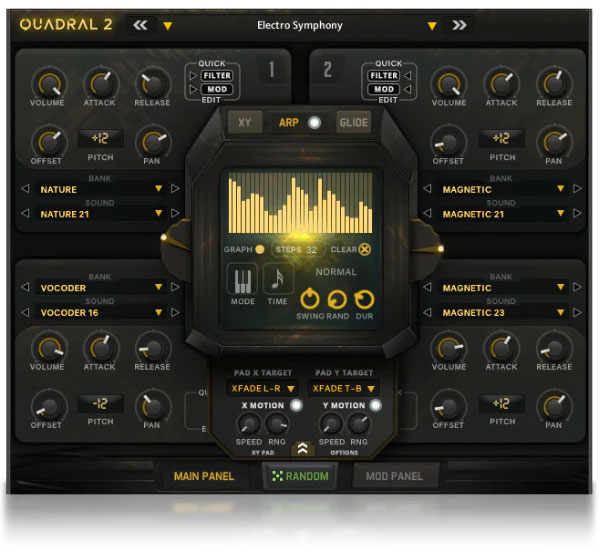Switch to the GLIDE tab
Viewport: 600px width, 550px height.
[353, 122]
